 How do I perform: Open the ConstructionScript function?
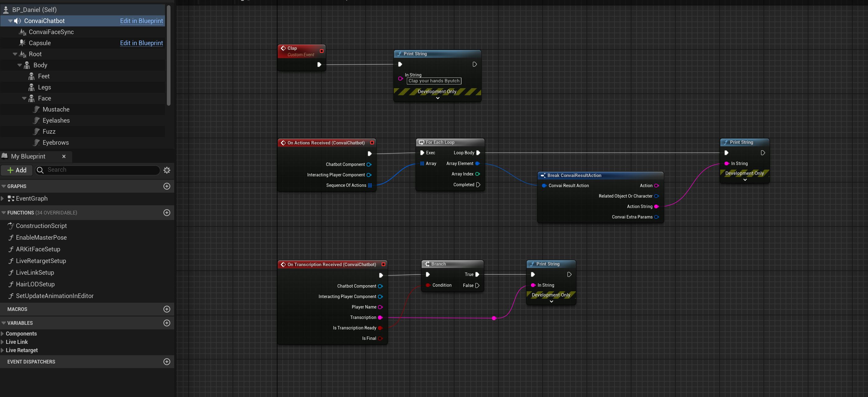pyautogui.click(x=41, y=226)
